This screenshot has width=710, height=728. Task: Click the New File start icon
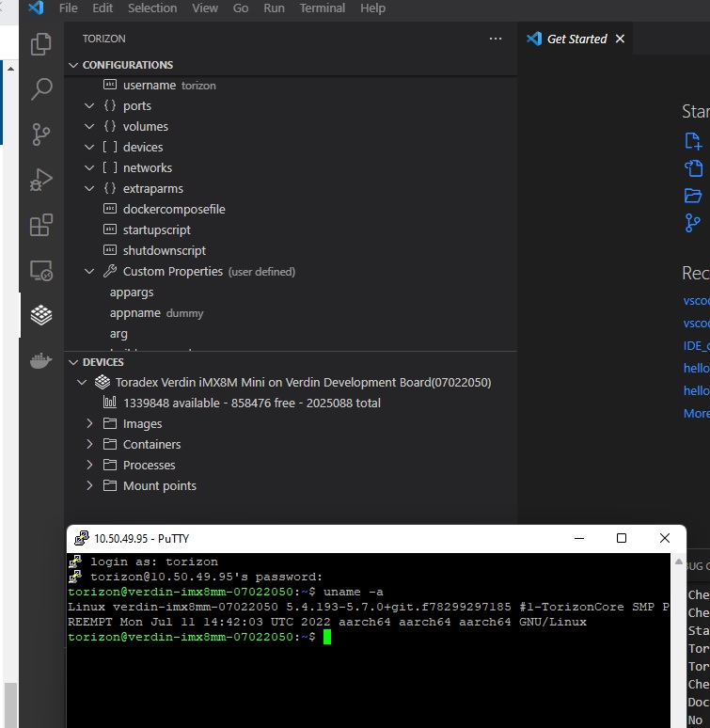coord(693,141)
